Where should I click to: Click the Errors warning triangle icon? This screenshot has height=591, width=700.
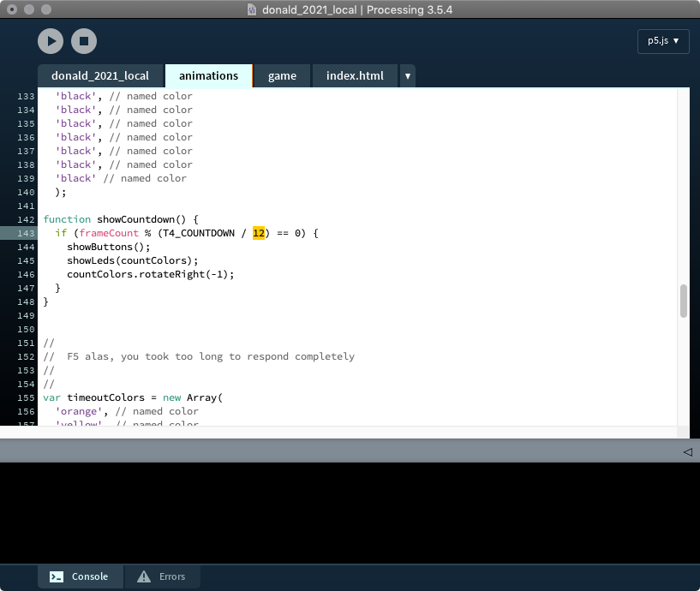point(144,576)
